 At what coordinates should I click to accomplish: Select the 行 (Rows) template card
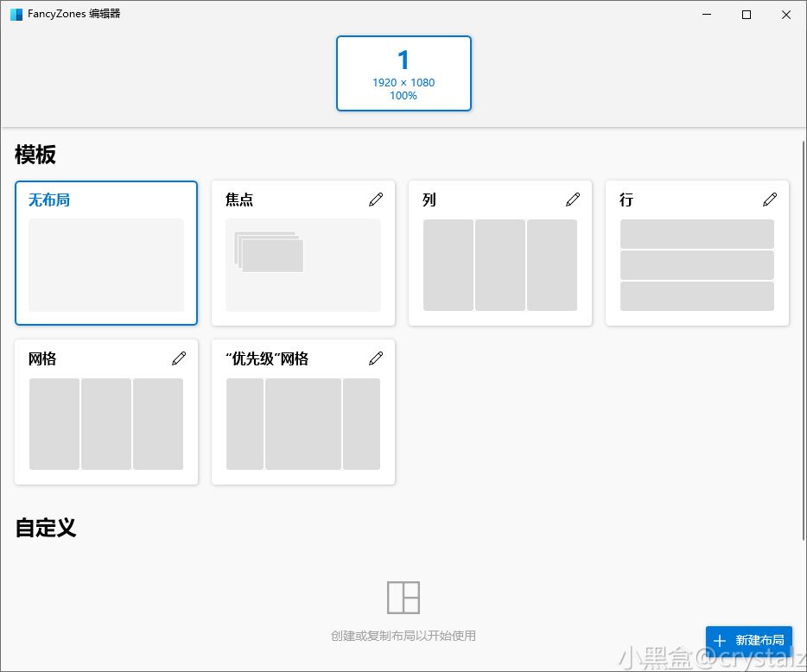[697, 252]
